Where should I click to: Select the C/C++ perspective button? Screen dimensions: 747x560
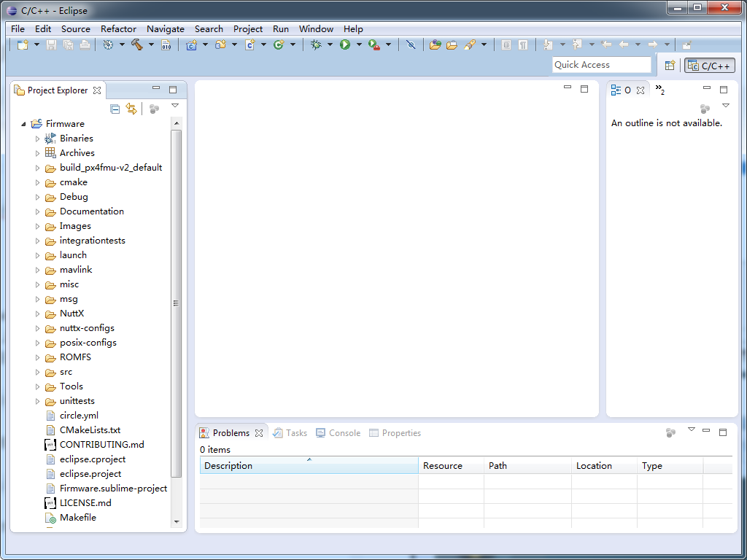coord(709,65)
